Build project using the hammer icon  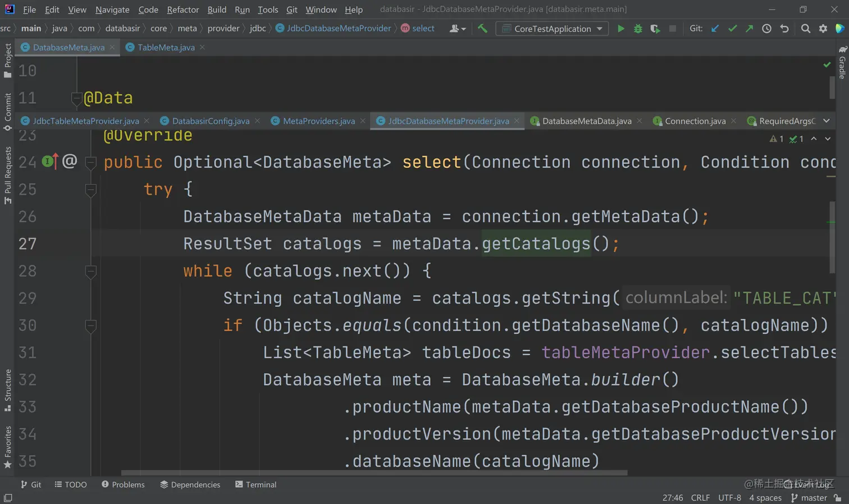[x=482, y=29]
